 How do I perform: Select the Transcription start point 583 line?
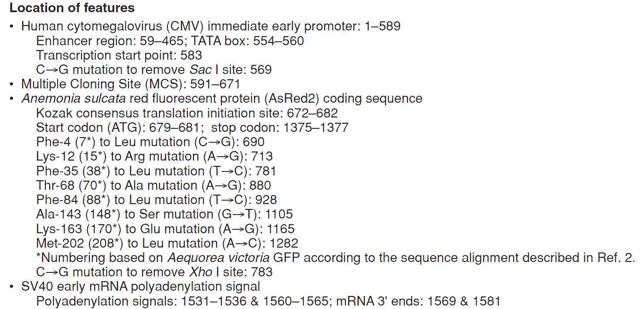(x=119, y=55)
